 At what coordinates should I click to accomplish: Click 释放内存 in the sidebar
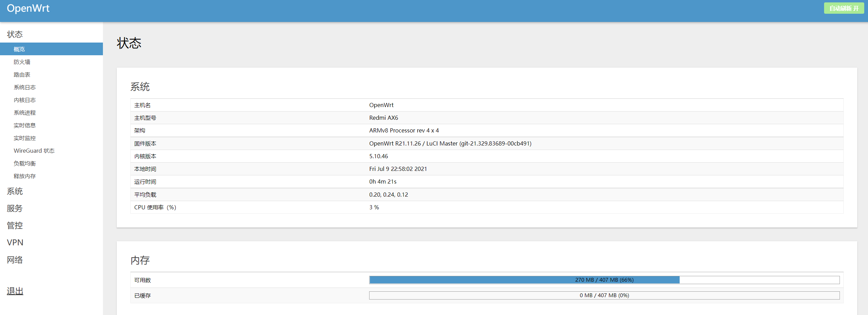coord(25,176)
